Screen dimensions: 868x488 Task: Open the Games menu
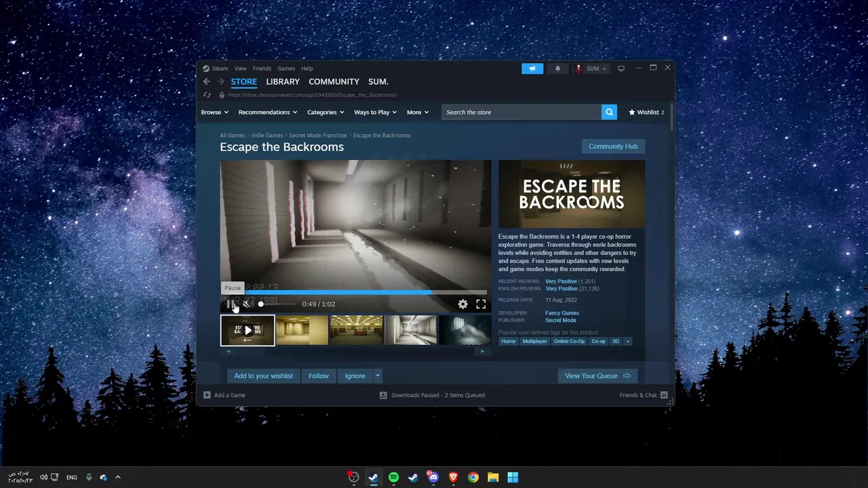[x=286, y=68]
